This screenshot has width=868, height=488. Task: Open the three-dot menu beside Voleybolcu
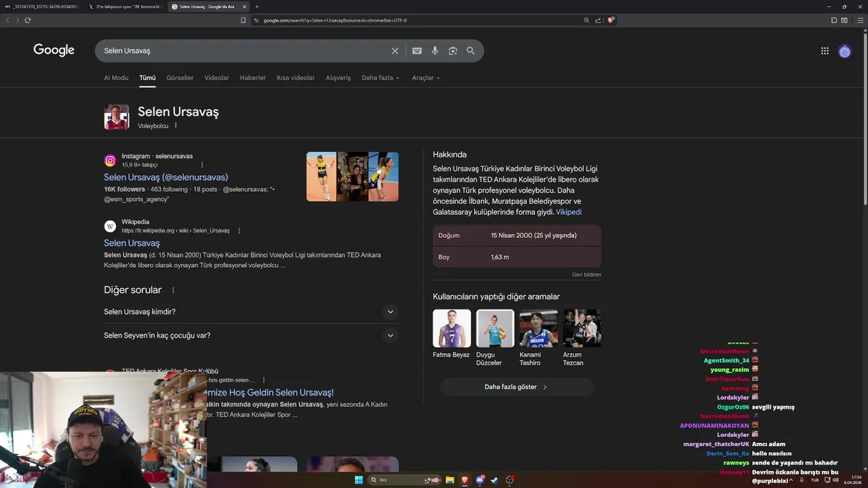point(176,125)
